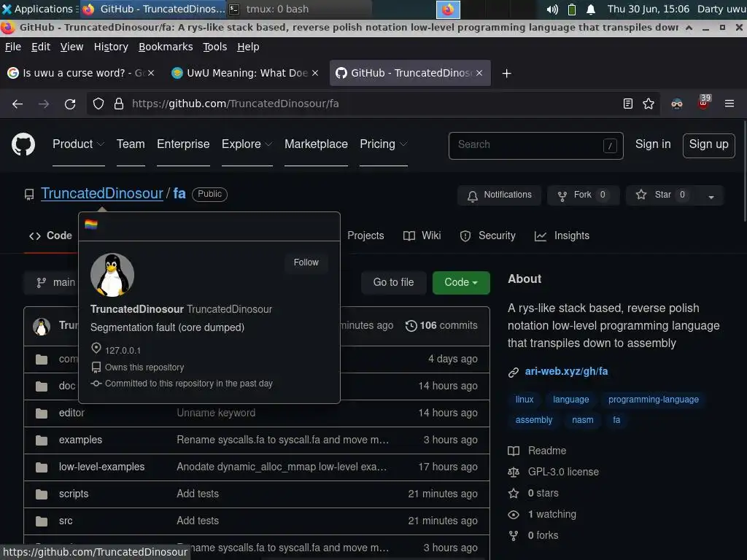The height and width of the screenshot is (560, 747).
Task: Fork the repository with the Fork button
Action: (584, 195)
